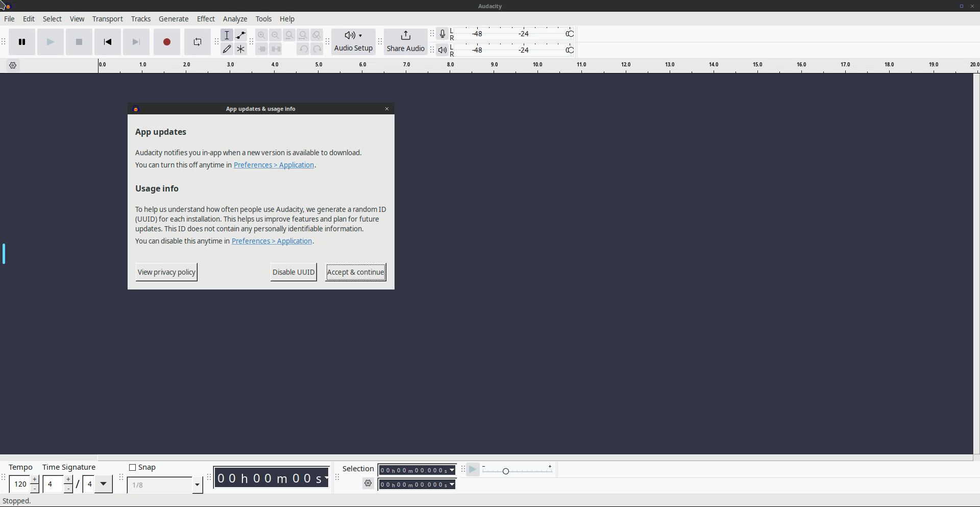Open the Effect menu
Screen dimensions: 980x507
pyautogui.click(x=206, y=19)
